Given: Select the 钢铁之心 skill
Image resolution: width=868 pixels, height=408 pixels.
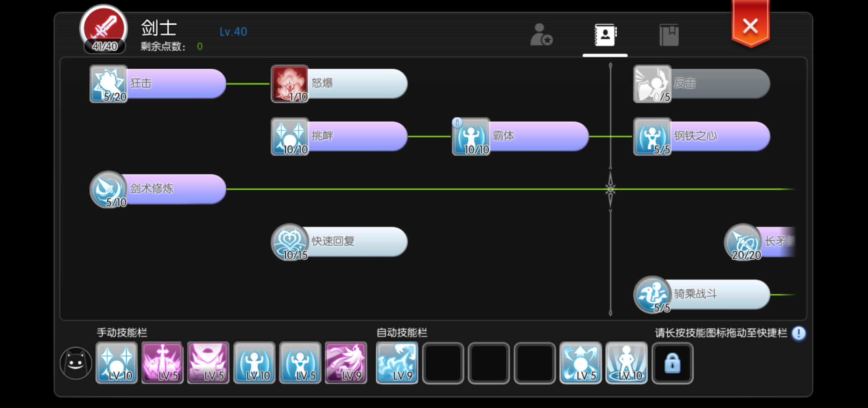Looking at the screenshot, I should (x=702, y=137).
